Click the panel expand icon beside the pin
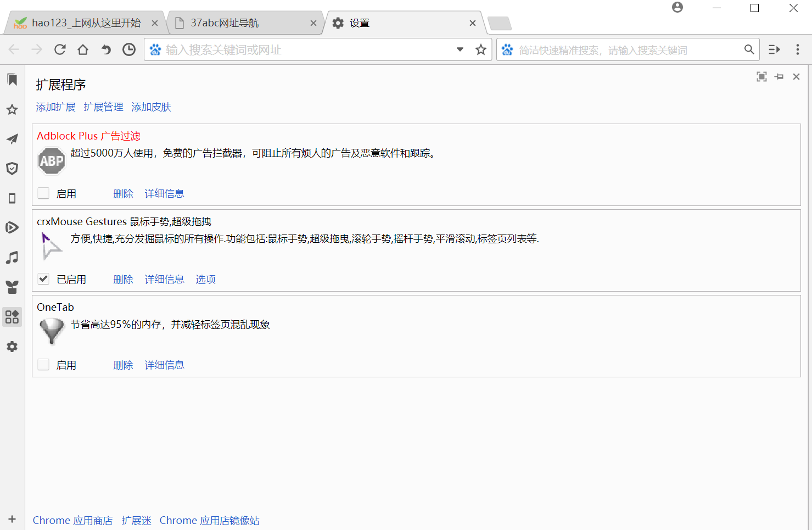Screen dimensions: 812x530 pyautogui.click(x=761, y=76)
